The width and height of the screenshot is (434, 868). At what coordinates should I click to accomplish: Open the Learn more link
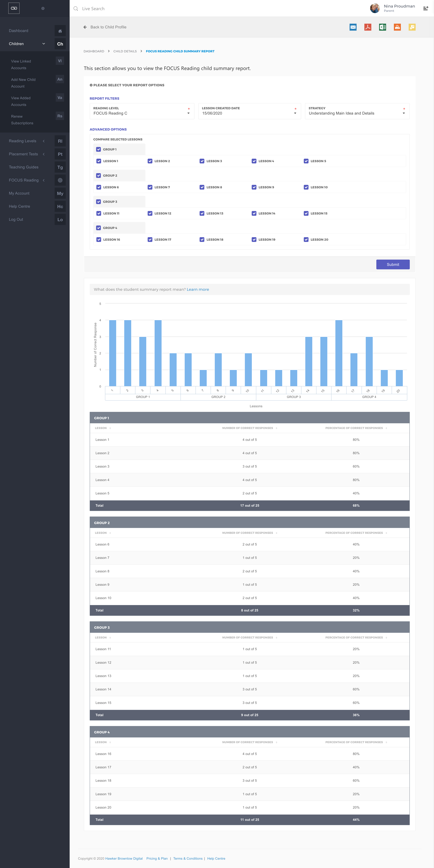point(198,289)
